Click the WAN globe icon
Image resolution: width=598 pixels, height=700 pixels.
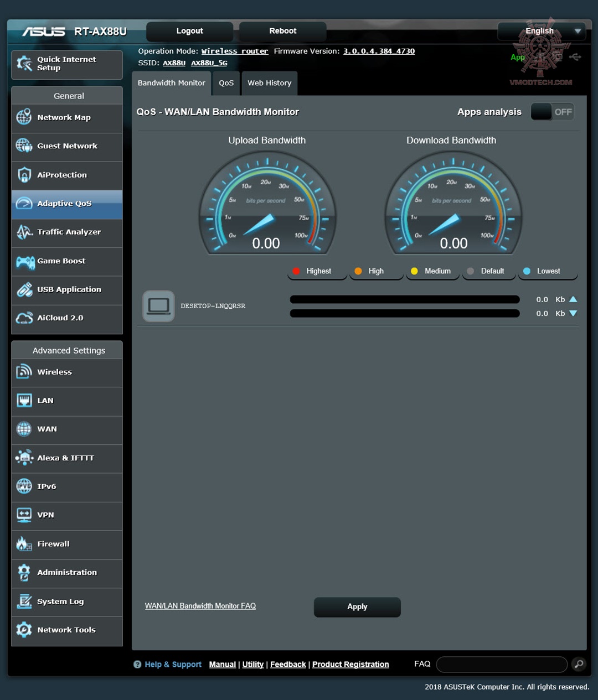tap(24, 429)
